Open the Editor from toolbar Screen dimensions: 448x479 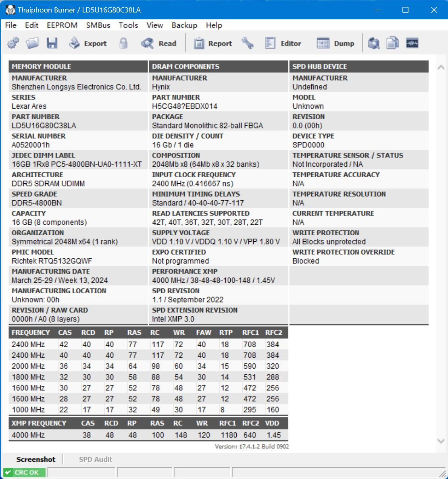click(283, 44)
